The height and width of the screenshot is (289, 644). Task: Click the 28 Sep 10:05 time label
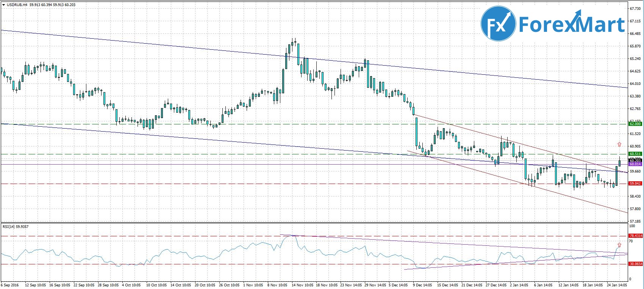108,285
